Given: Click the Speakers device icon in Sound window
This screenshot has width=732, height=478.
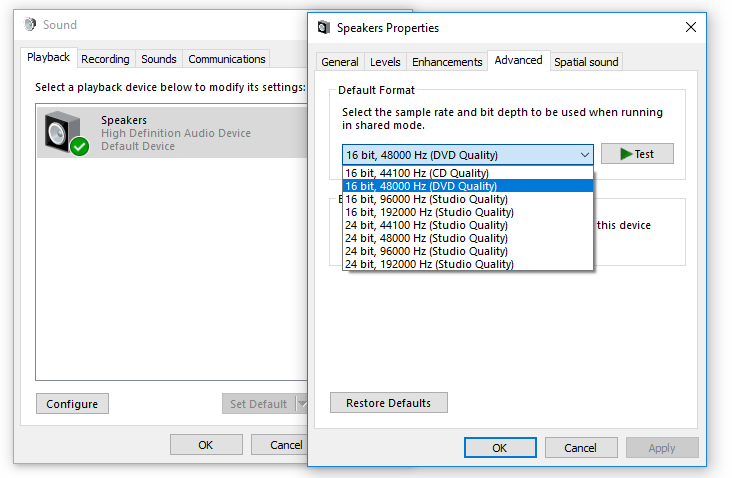Looking at the screenshot, I should pyautogui.click(x=66, y=133).
